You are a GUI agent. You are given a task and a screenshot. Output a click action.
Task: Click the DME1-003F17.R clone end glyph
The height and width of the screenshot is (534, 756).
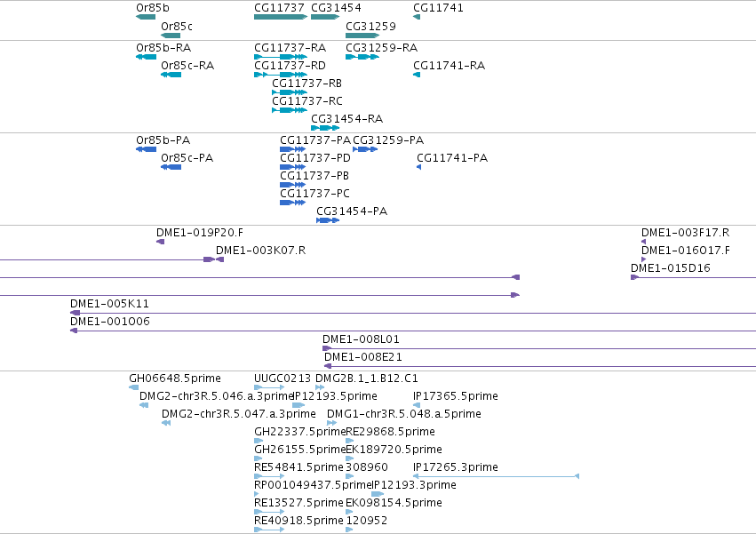click(x=644, y=243)
